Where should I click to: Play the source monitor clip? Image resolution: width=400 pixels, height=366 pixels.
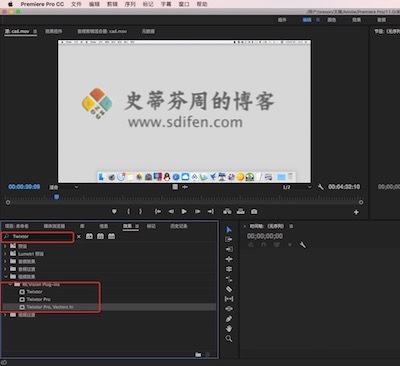[184, 212]
